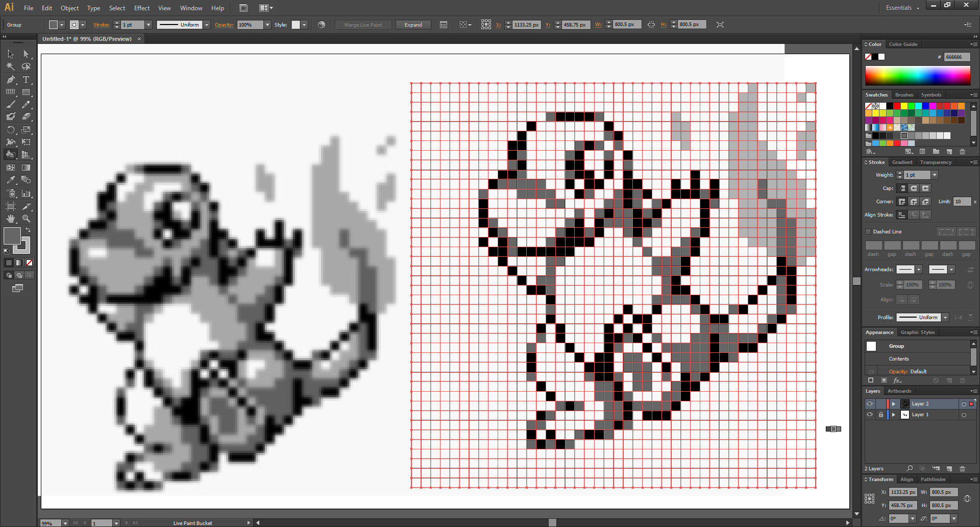The width and height of the screenshot is (980, 527).
Task: Select the Eraser tool
Action: pyautogui.click(x=26, y=117)
